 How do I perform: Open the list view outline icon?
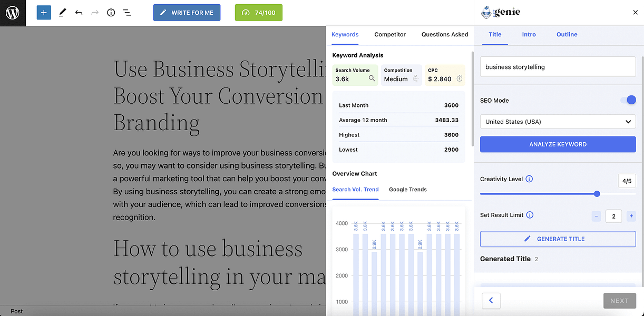[x=127, y=12]
